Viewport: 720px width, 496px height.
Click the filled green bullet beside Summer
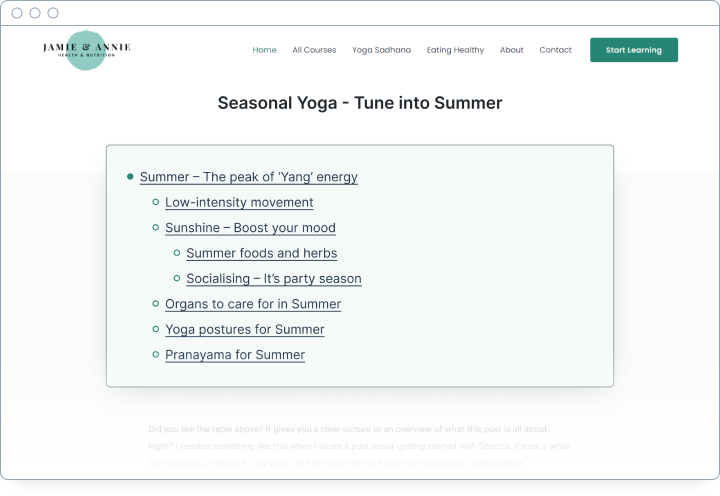tap(130, 177)
